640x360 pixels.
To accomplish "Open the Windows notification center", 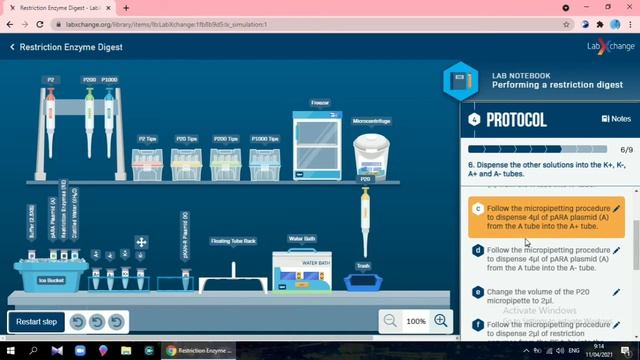I will [625, 351].
